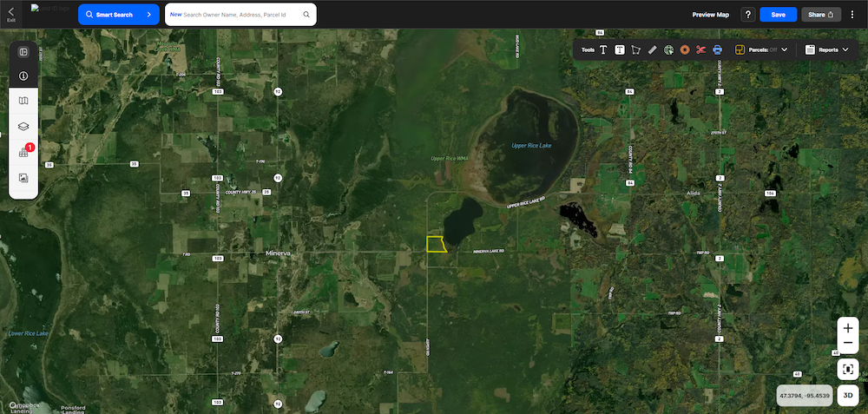Open the folded map icon in sidebar

click(x=23, y=102)
